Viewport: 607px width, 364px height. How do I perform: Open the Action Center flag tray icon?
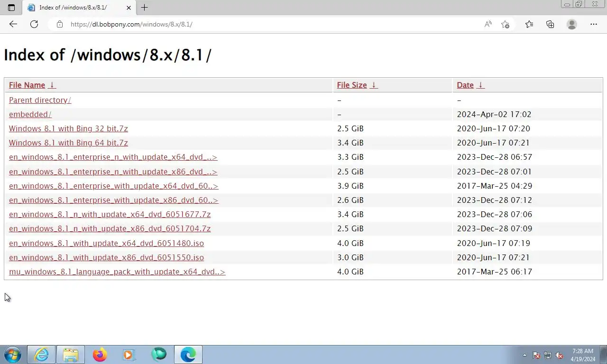tap(536, 355)
